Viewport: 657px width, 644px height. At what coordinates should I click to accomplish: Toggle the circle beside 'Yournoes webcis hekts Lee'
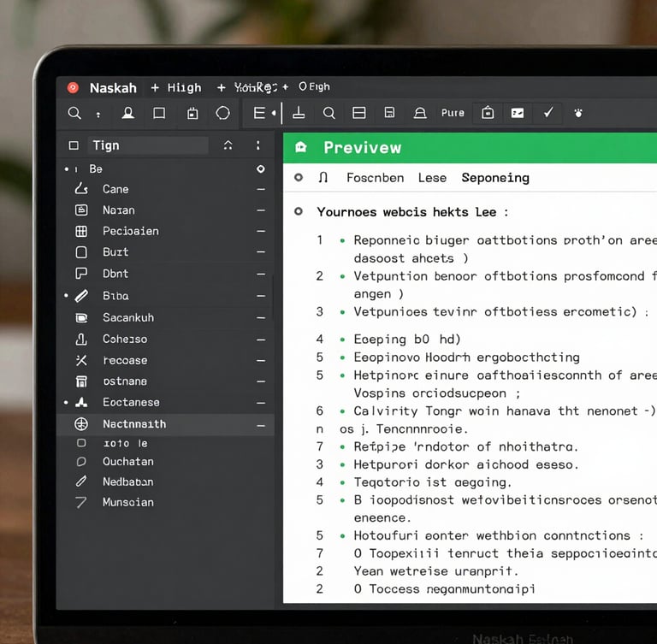tap(299, 211)
